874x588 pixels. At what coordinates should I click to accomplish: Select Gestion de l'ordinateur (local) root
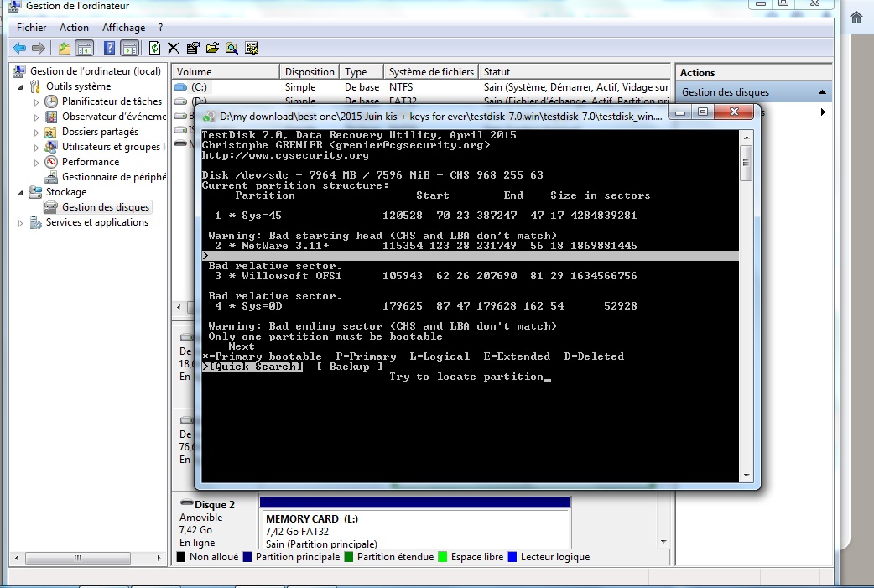[96, 71]
